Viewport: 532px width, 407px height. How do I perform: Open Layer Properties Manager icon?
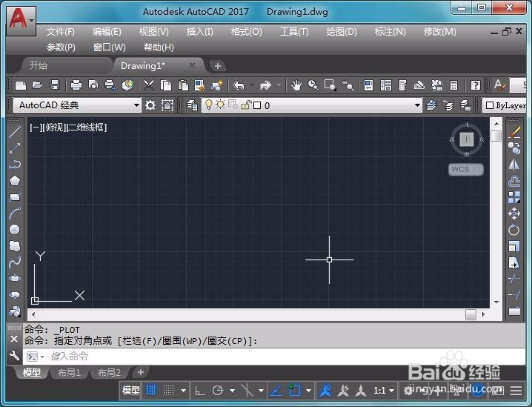192,105
